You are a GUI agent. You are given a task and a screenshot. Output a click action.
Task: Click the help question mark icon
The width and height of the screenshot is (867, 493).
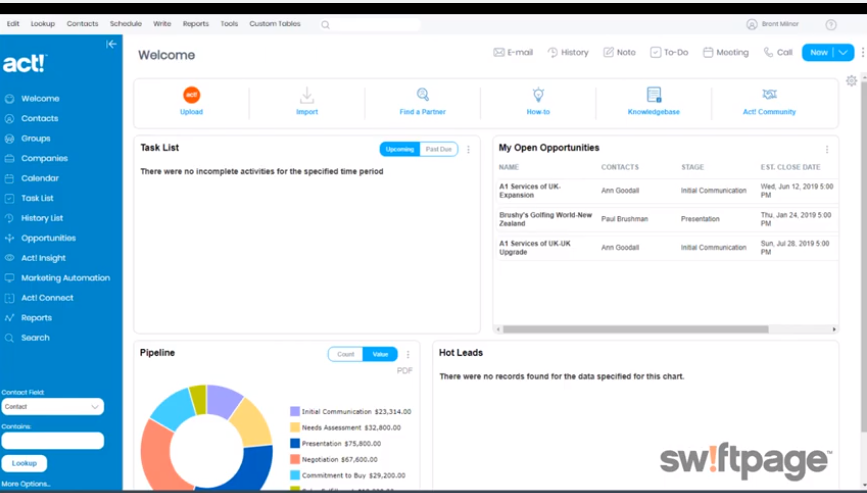point(831,24)
